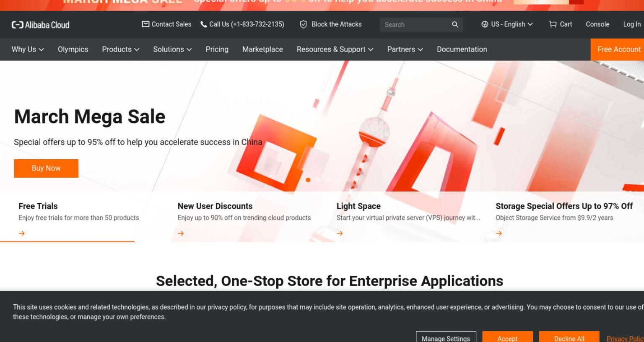Click the shopping cart icon
Viewport: 644px width, 342px height.
tap(553, 24)
